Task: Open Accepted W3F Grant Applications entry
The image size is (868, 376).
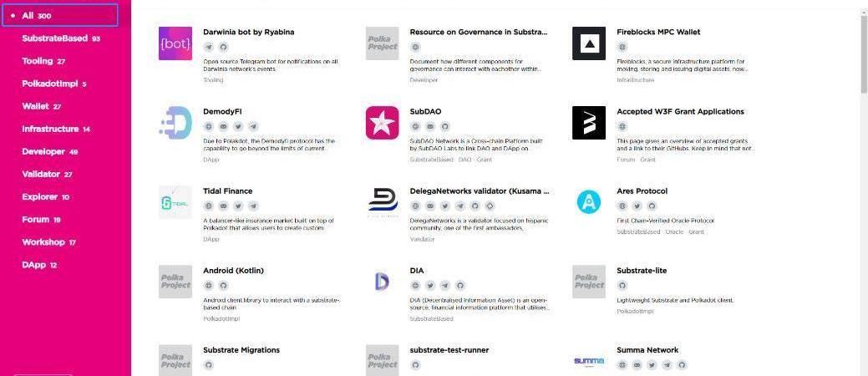Action: point(680,111)
